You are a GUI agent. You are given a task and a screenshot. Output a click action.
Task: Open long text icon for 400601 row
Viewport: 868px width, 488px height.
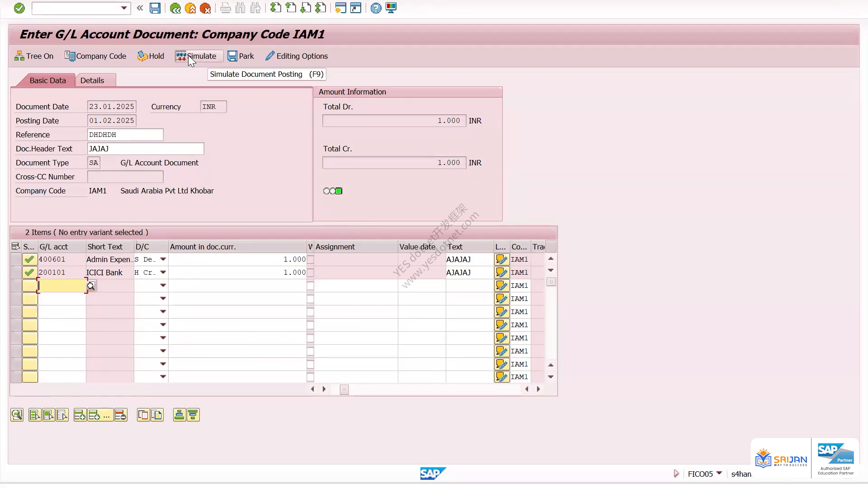pos(501,259)
